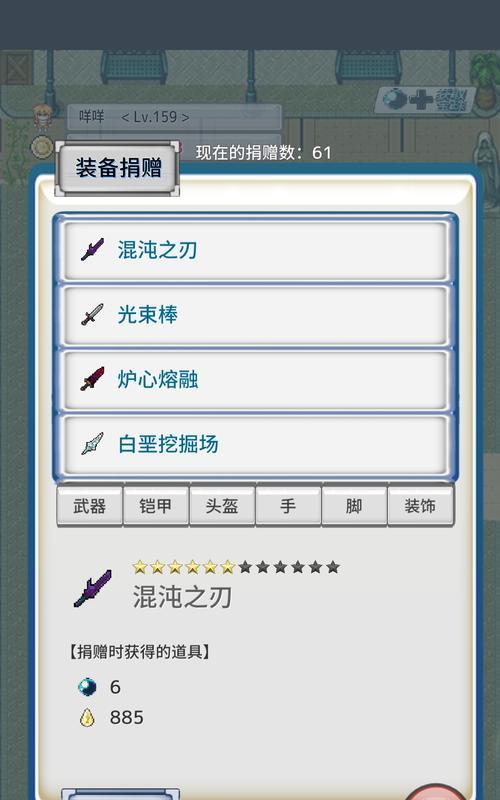This screenshot has height=800, width=500.
Task: Click the white 白垩挖掘场 blade icon
Action: point(92,443)
